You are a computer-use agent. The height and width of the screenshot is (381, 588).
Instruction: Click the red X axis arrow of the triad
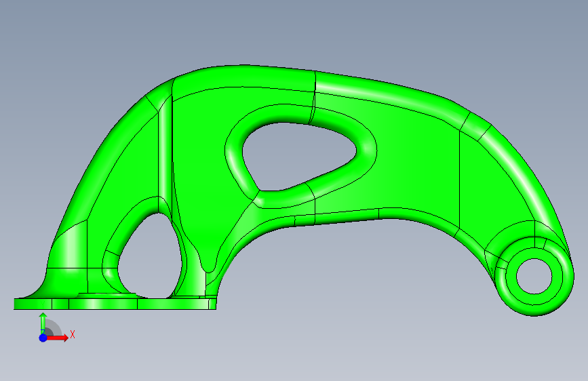click(x=57, y=338)
